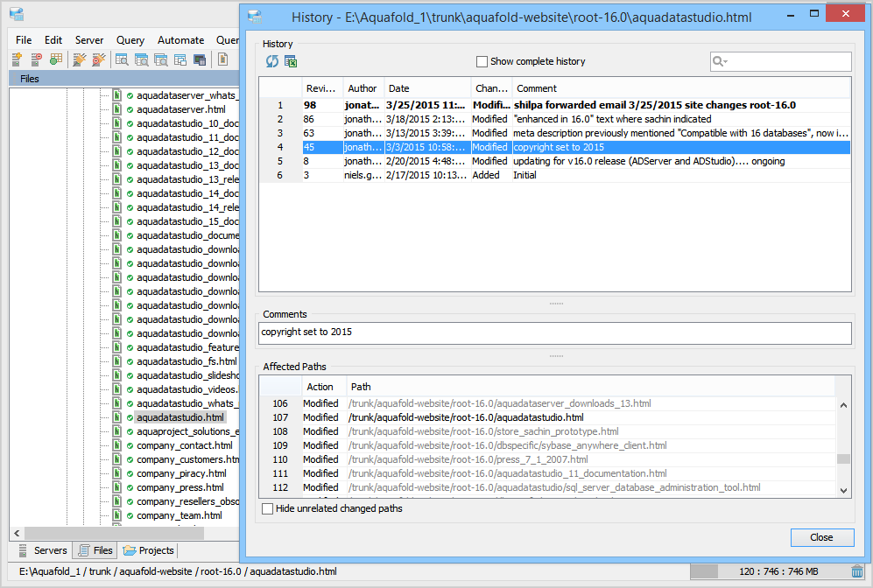
Task: Click the Connect server plug icon
Action: tap(79, 59)
